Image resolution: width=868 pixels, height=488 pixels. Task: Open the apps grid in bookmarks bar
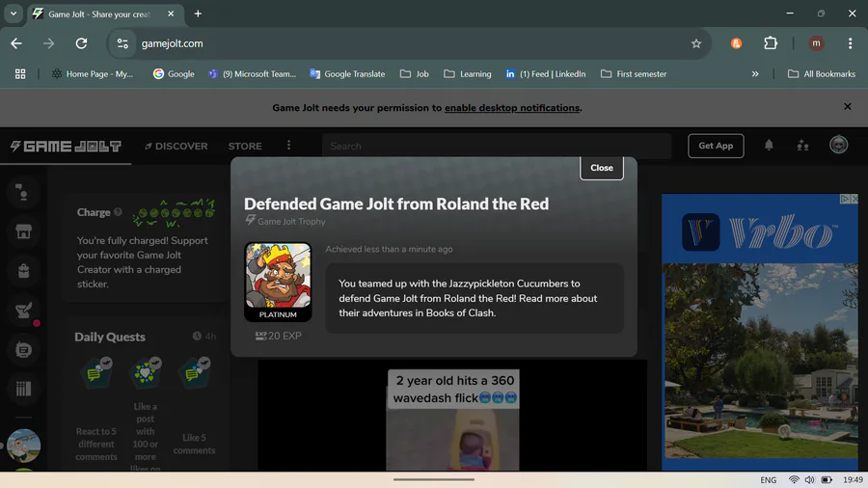[x=20, y=73]
